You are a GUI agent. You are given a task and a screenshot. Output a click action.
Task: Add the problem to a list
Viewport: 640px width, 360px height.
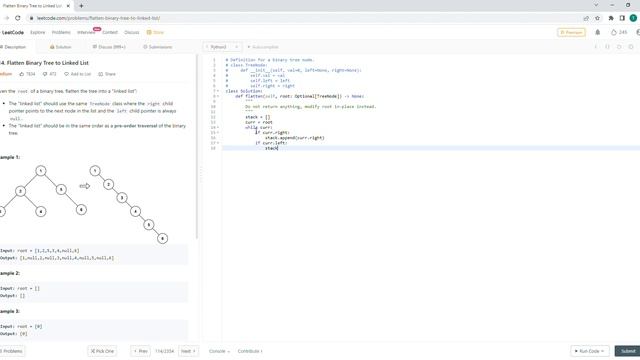pos(78,74)
